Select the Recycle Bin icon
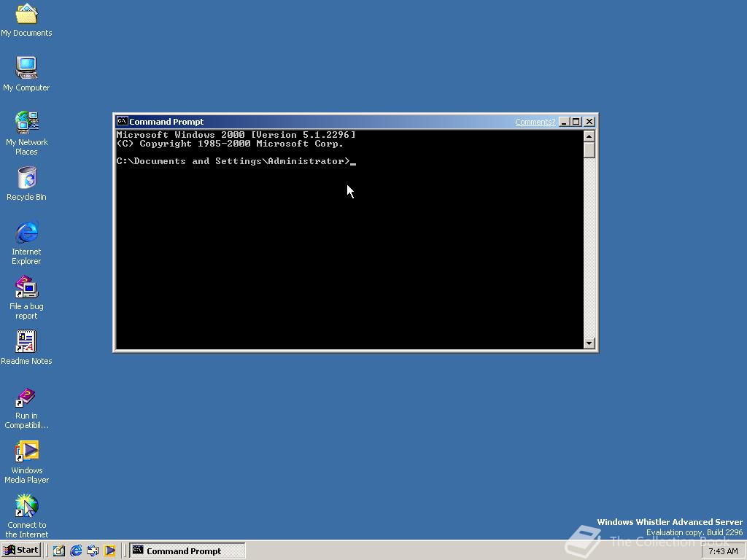Viewport: 747px width, 560px height. click(x=27, y=183)
